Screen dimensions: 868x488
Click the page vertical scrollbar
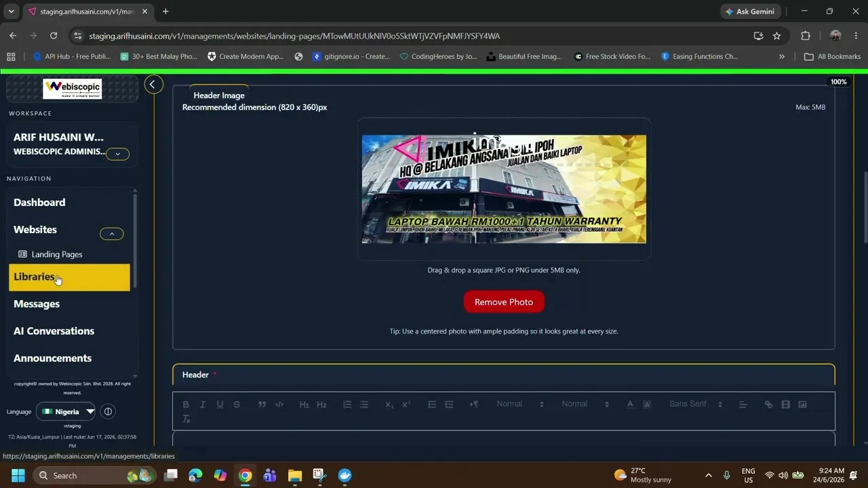click(x=865, y=207)
